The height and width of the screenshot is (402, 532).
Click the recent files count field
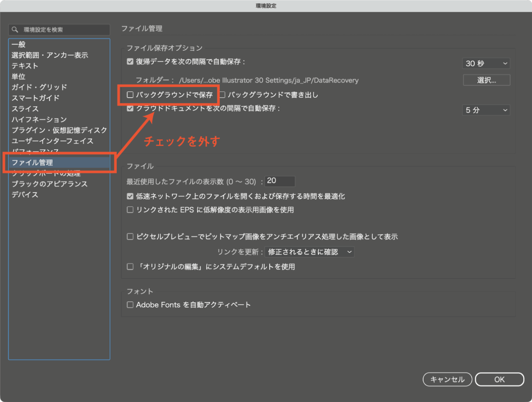pyautogui.click(x=280, y=181)
